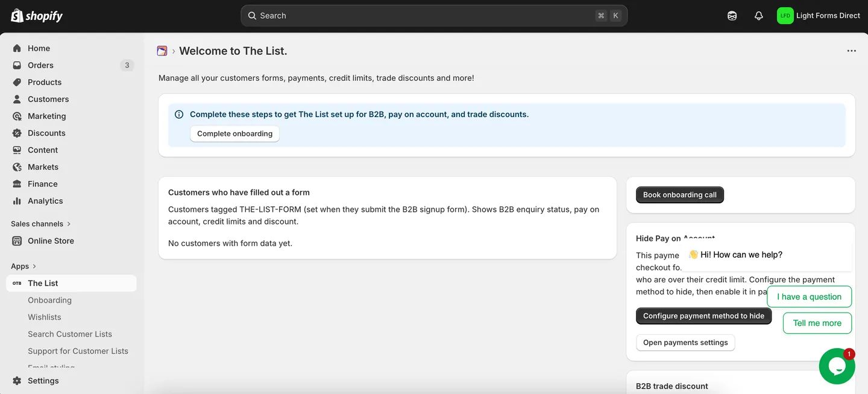868x394 pixels.
Task: Click the LFD store avatar
Action: (785, 16)
